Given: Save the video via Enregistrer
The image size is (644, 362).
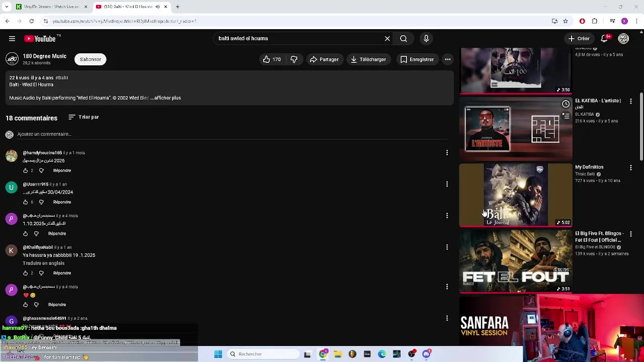Looking at the screenshot, I should pos(417,59).
